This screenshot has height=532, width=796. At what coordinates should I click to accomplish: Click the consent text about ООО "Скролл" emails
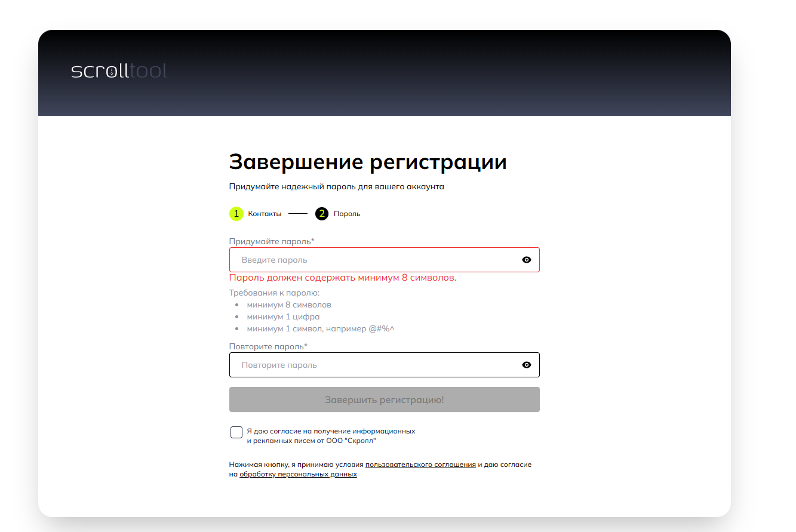pos(330,436)
